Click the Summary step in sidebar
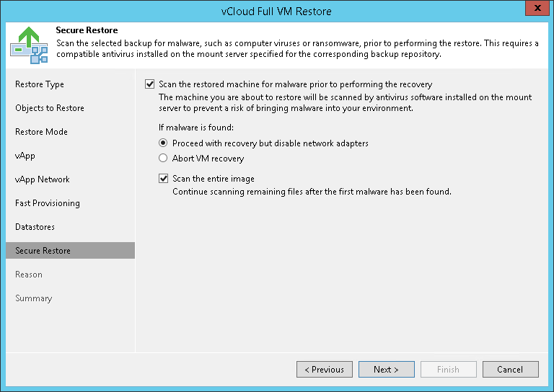Viewport: 554px width, 392px height. tap(34, 298)
